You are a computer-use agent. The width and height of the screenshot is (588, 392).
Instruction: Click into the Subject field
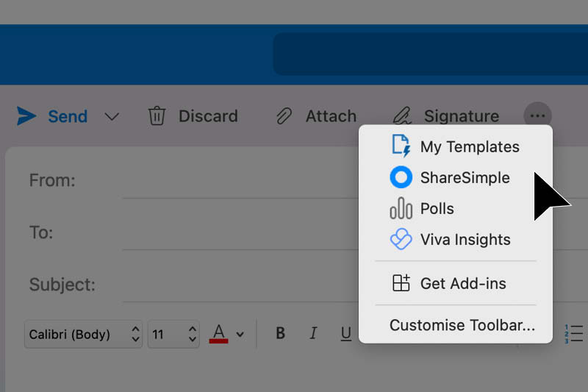[240, 285]
